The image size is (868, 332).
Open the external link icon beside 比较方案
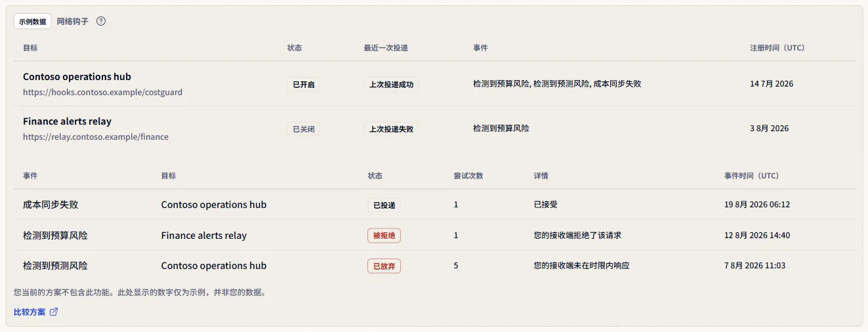click(x=54, y=312)
